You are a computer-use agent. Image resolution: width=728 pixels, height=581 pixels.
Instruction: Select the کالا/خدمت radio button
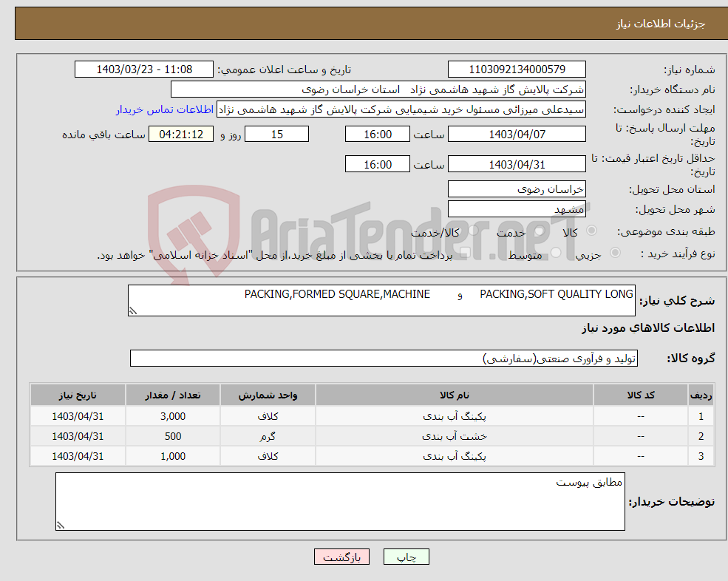pos(472,231)
